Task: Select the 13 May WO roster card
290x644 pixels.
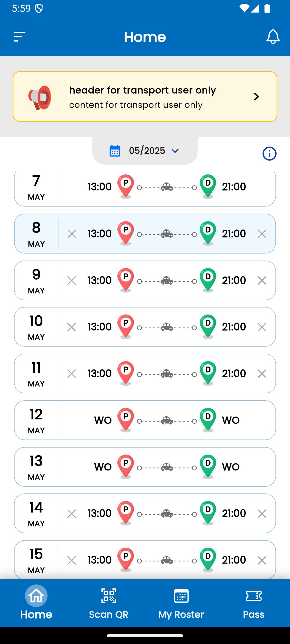Action: coord(145,467)
